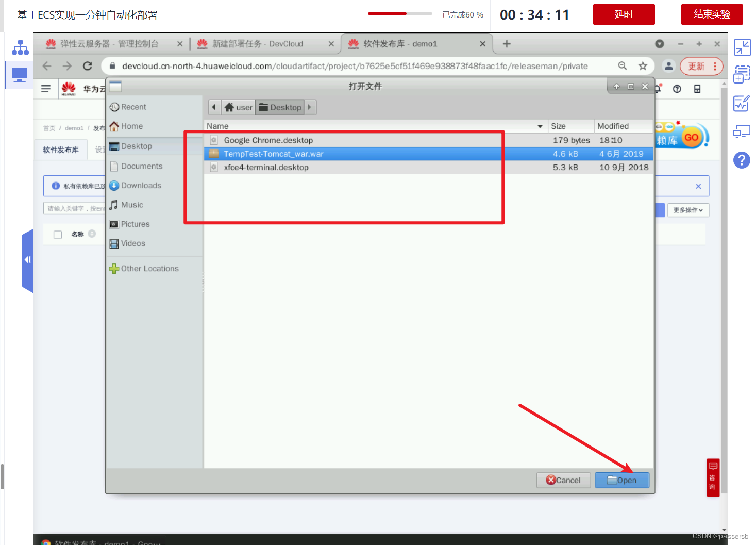Click the Desktop segment in the path bar

pos(280,107)
